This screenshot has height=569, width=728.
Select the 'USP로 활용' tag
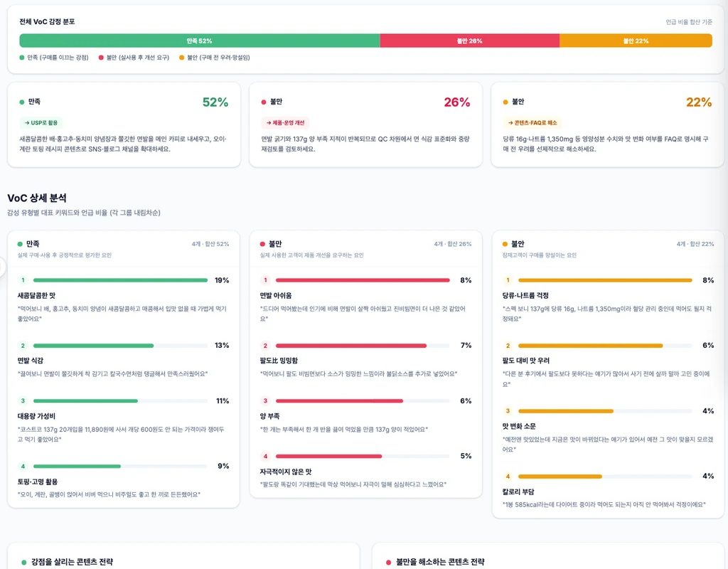tap(41, 122)
